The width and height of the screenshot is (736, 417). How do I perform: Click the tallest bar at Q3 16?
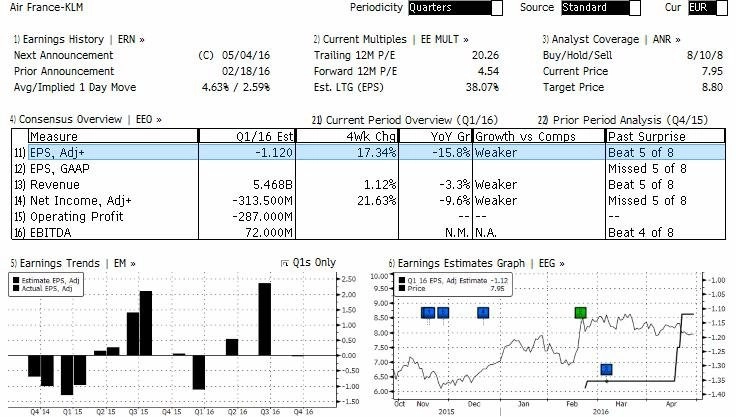click(265, 319)
